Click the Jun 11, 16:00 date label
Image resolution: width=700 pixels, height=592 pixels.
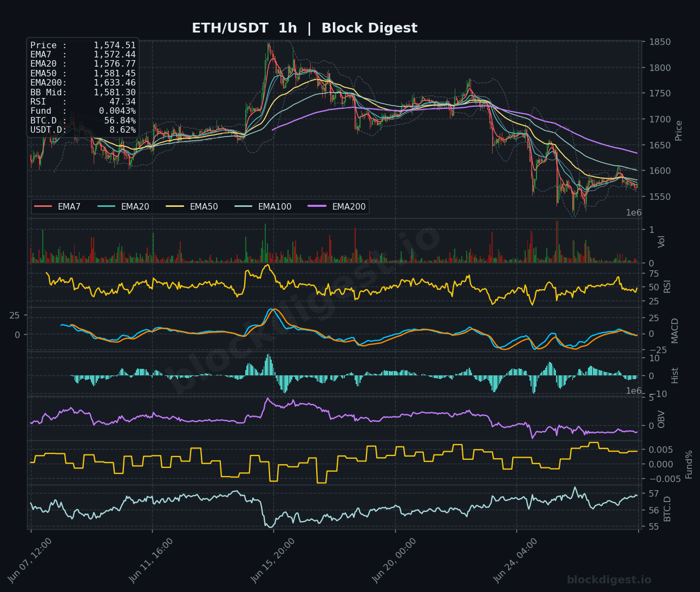coord(152,560)
